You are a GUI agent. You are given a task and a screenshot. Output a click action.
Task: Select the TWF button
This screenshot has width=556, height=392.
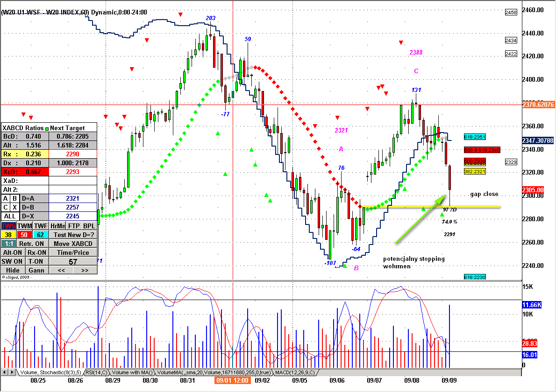pyautogui.click(x=41, y=225)
